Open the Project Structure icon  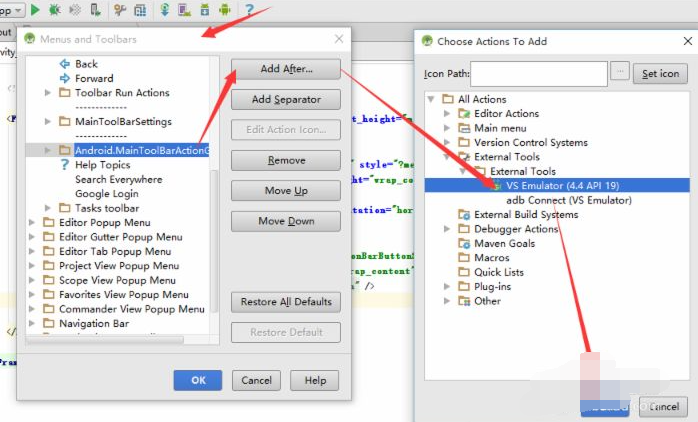[x=140, y=9]
